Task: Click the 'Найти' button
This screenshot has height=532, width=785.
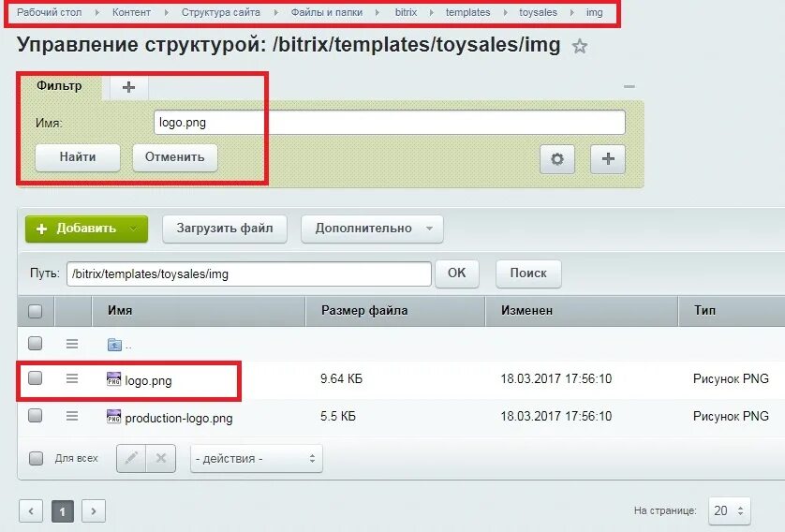Action: click(x=78, y=157)
